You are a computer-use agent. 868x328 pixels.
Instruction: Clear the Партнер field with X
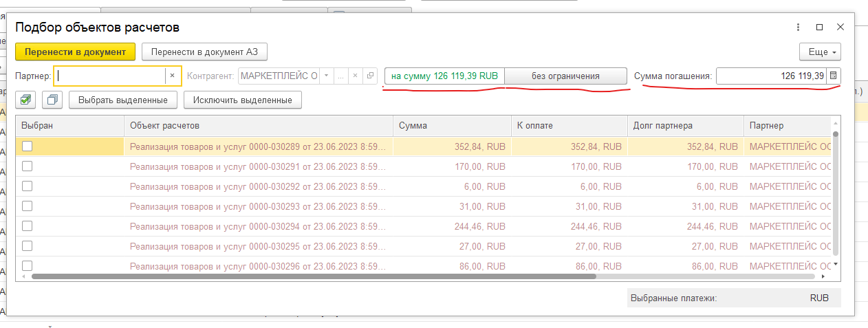[173, 76]
